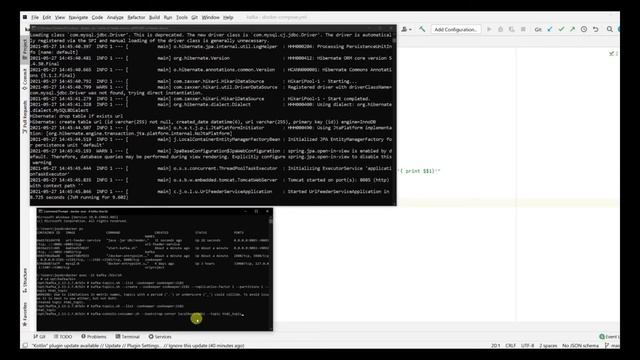Screen dimensions: 640x360
Task: Click the Add Configuration button
Action: point(456,29)
